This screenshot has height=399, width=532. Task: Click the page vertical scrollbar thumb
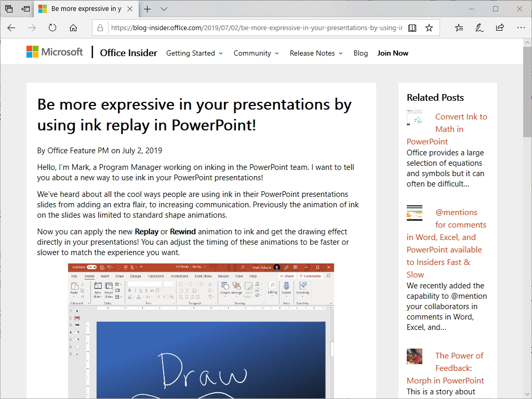click(x=527, y=91)
